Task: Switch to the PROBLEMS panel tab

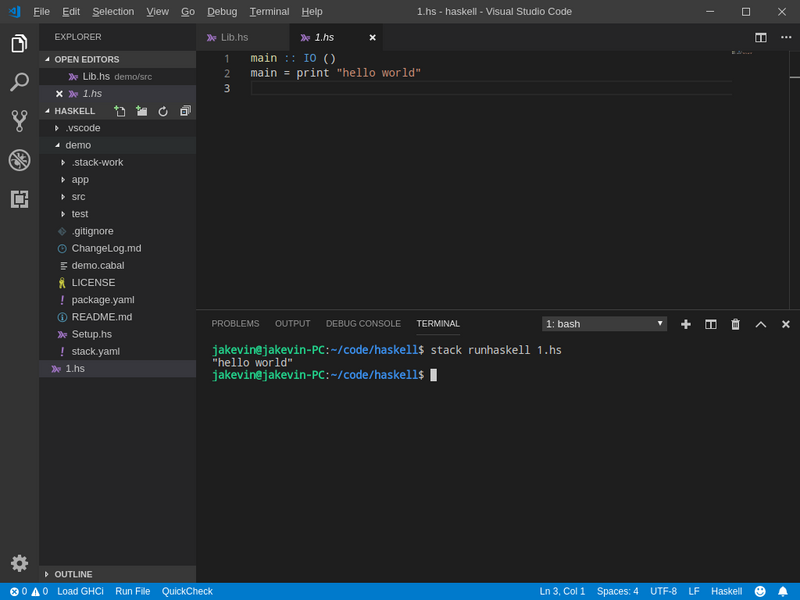Action: click(x=235, y=324)
